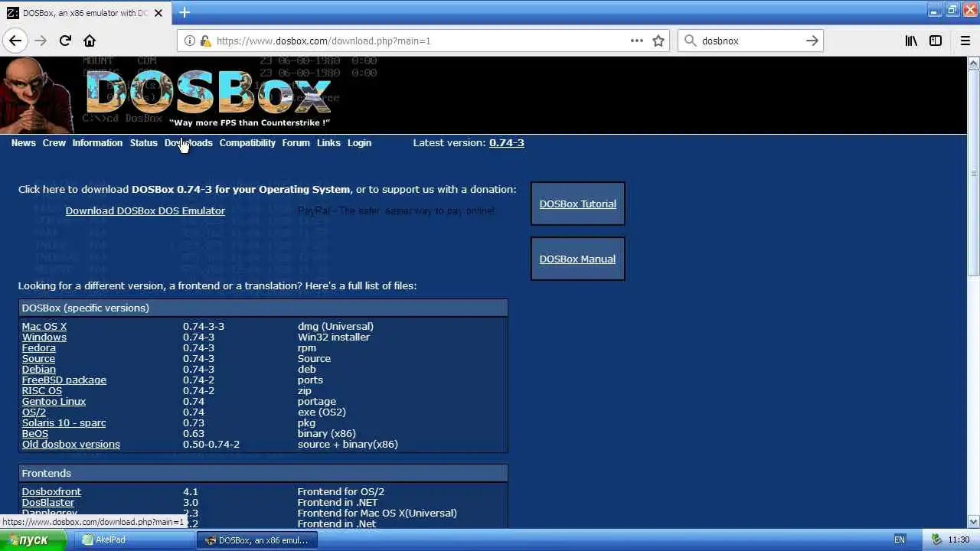Open the Compatibility page
The image size is (980, 551).
[x=247, y=143]
